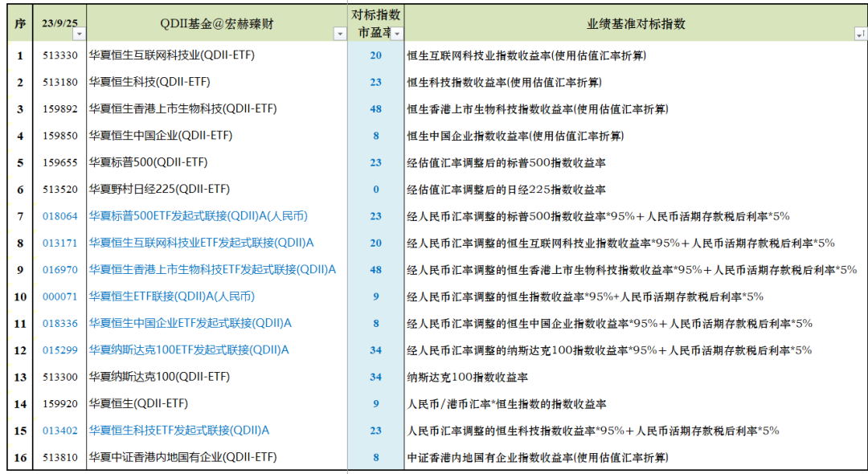Viewport: 868px width, 474px height.
Task: Open the filter dropdown for 对标指数市盈率 column
Action: [397, 35]
